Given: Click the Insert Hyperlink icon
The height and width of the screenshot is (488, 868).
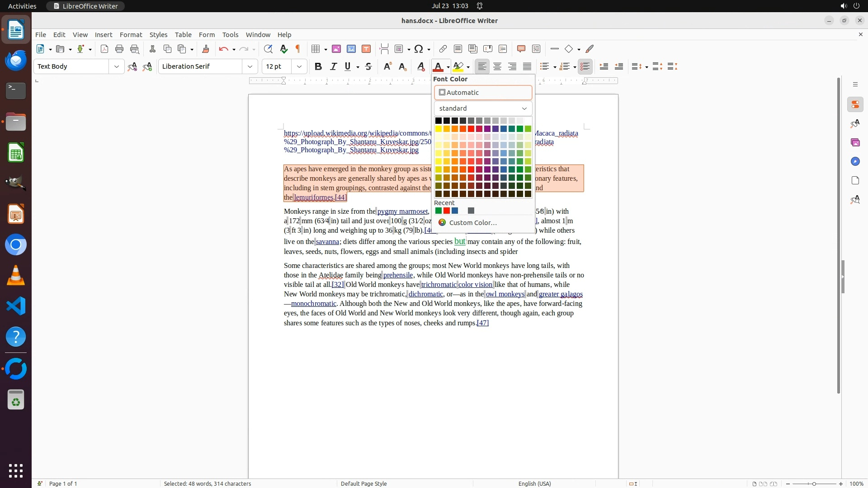Looking at the screenshot, I should 443,49.
